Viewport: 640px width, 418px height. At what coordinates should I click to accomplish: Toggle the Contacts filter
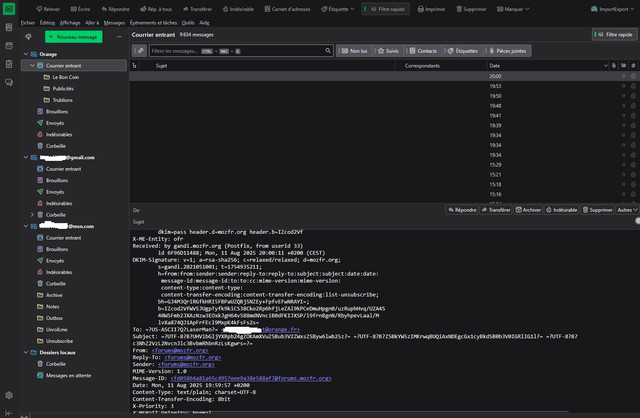423,51
